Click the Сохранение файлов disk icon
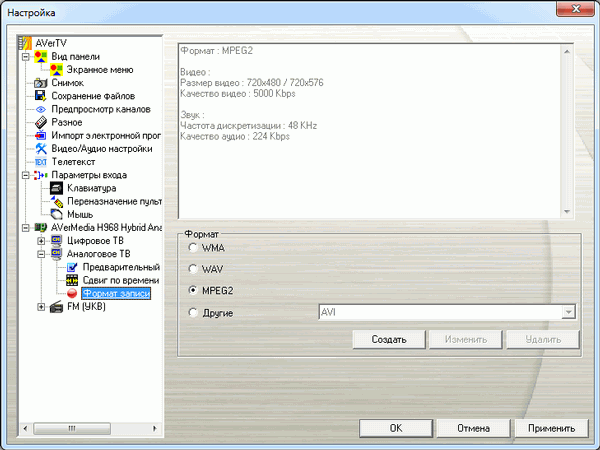The height and width of the screenshot is (450, 600). point(41,96)
